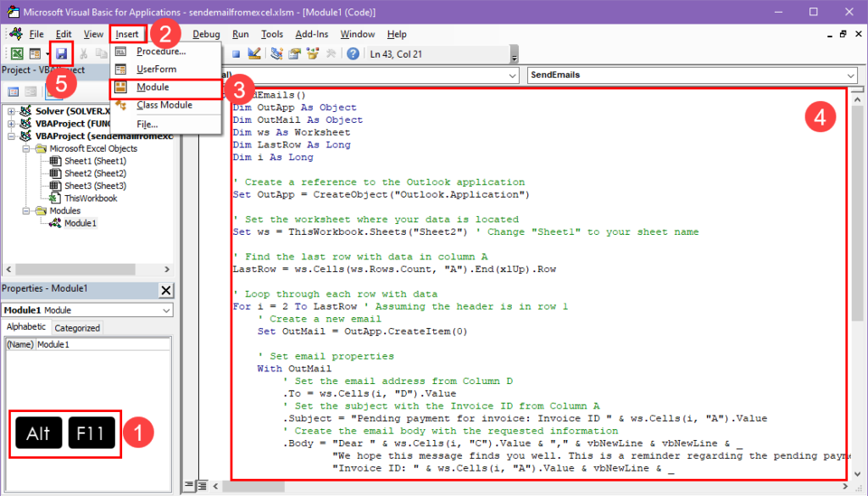Screen dimensions: 868x496
Task: Choose Module from the Insert menu
Action: [x=153, y=87]
